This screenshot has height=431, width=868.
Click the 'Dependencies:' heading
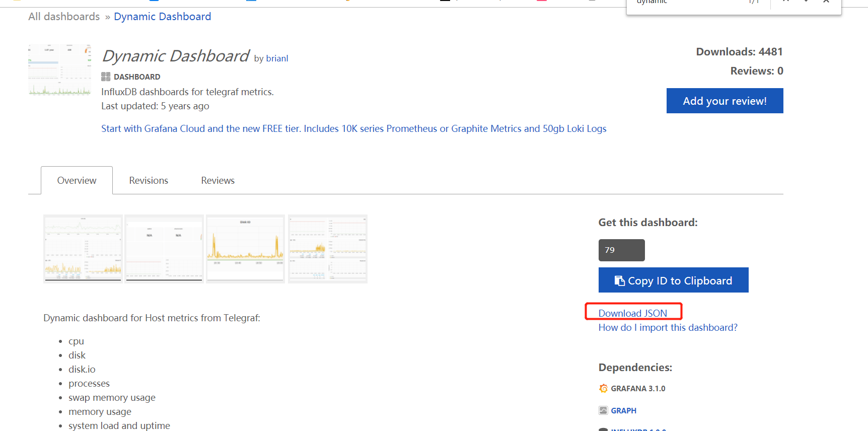tap(635, 368)
